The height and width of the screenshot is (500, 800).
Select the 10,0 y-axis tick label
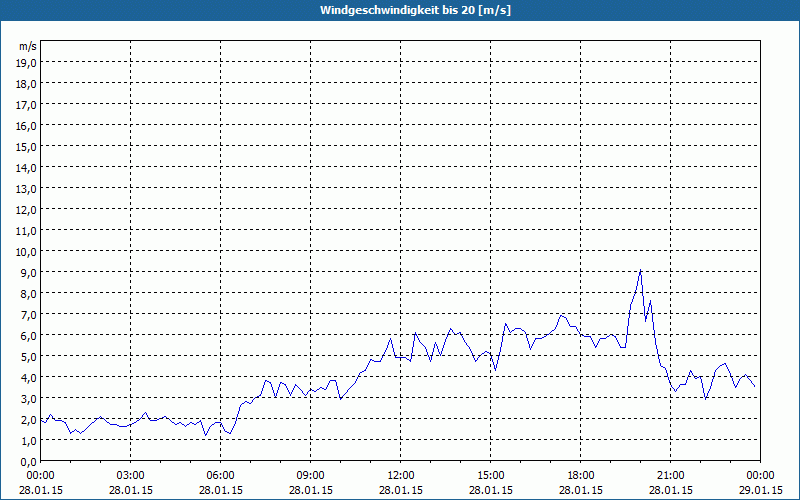[x=27, y=251]
